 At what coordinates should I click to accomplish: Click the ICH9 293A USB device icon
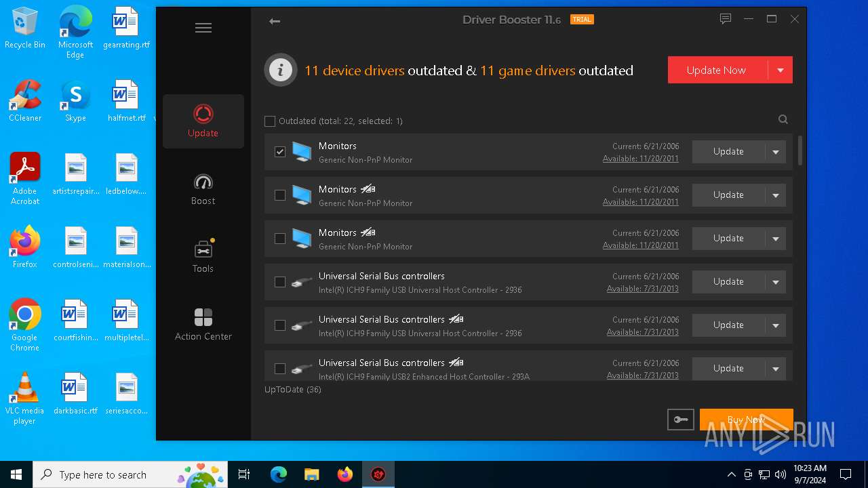tap(302, 369)
